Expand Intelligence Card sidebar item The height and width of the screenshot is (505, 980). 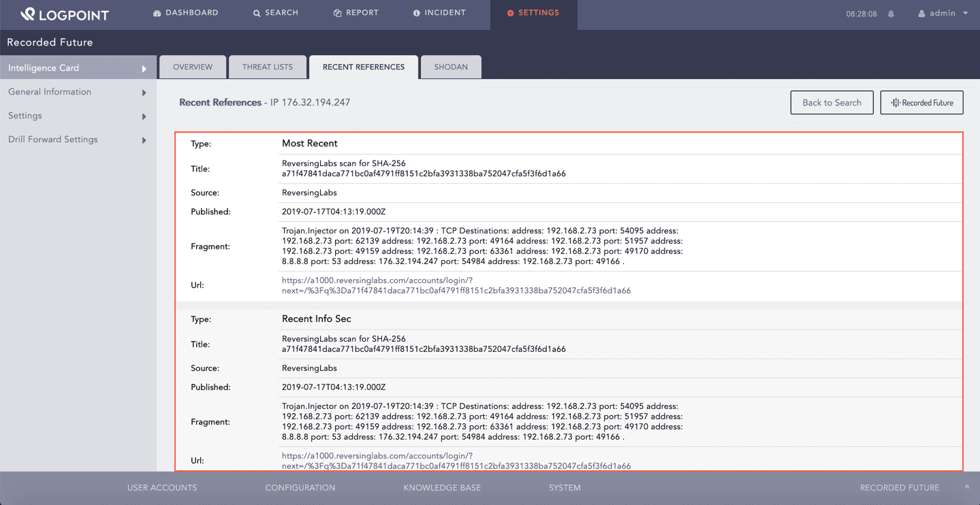coord(78,68)
